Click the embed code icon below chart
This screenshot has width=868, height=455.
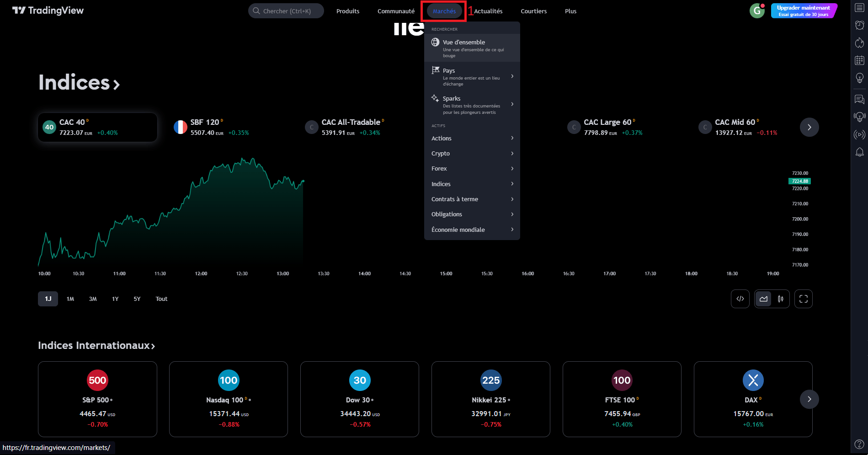point(740,299)
